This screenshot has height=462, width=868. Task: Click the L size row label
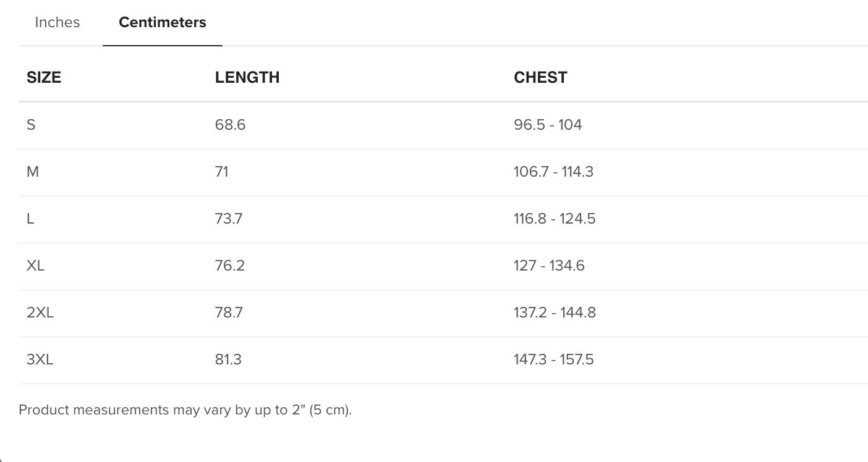[x=30, y=219]
